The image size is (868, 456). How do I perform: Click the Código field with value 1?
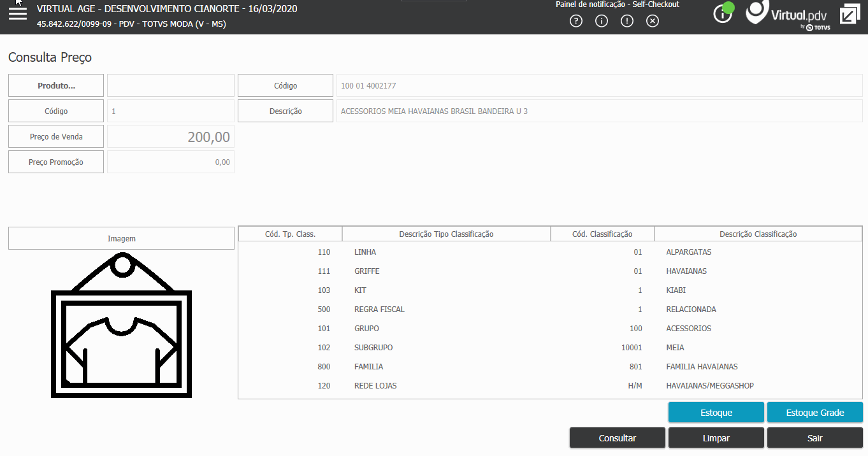click(171, 111)
